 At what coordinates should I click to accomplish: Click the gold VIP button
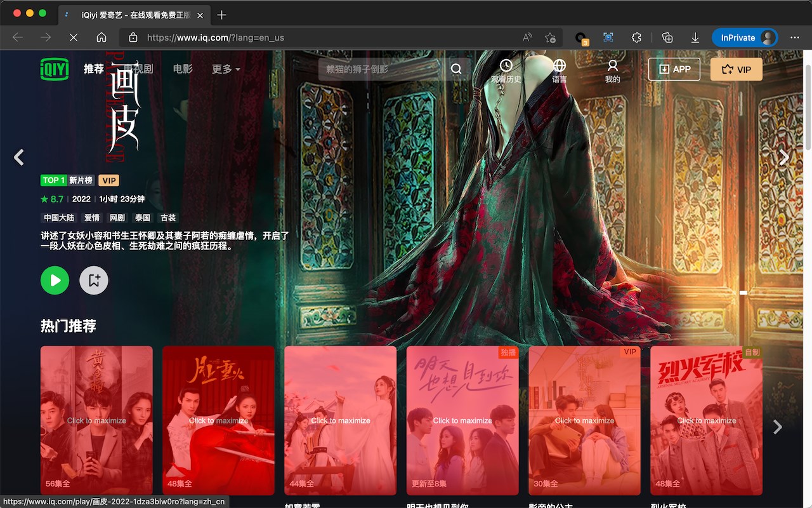(737, 69)
